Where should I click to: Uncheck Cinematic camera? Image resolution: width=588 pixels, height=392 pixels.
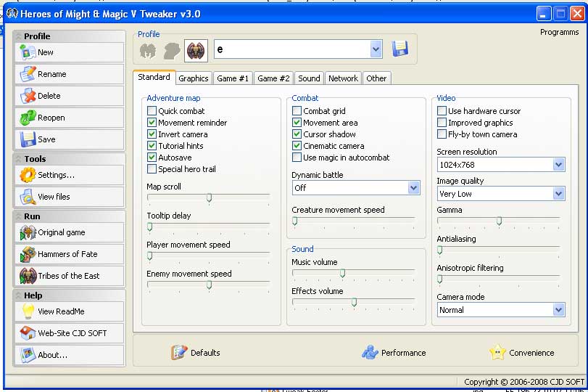coord(297,146)
